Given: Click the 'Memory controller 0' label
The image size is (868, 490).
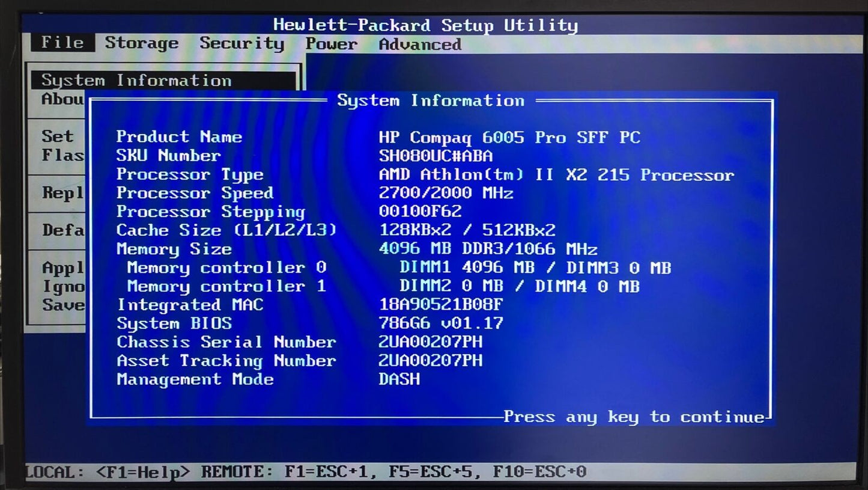Looking at the screenshot, I should (226, 268).
